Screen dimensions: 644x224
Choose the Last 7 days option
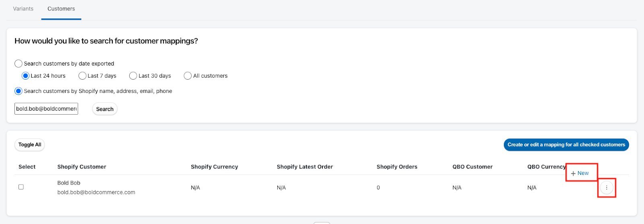(83, 76)
